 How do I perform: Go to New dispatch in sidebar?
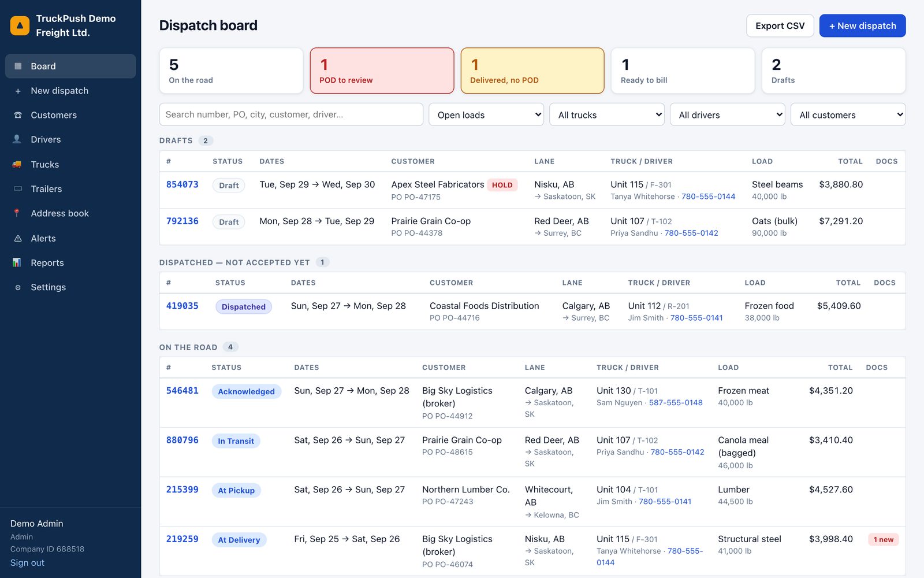70,91
